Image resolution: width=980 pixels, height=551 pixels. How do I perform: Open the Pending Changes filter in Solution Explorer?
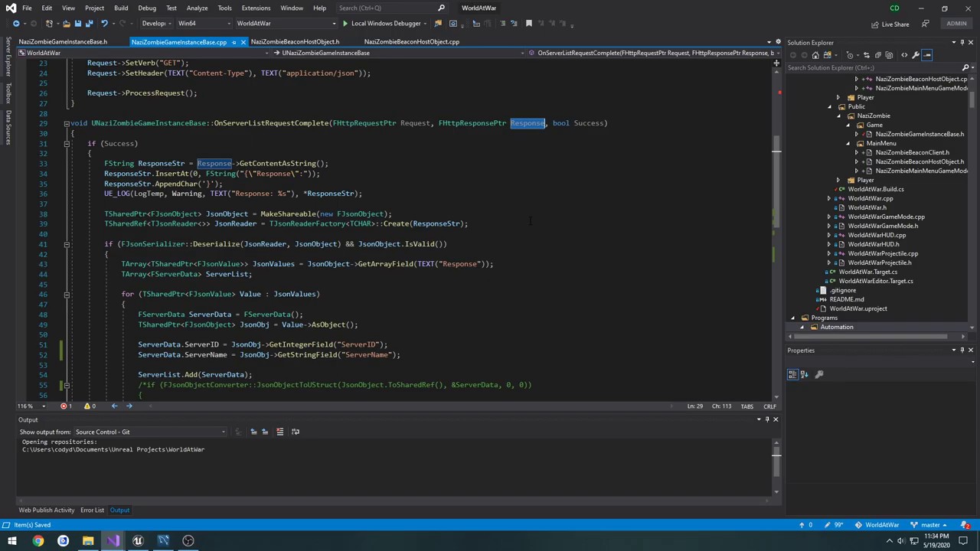click(850, 55)
